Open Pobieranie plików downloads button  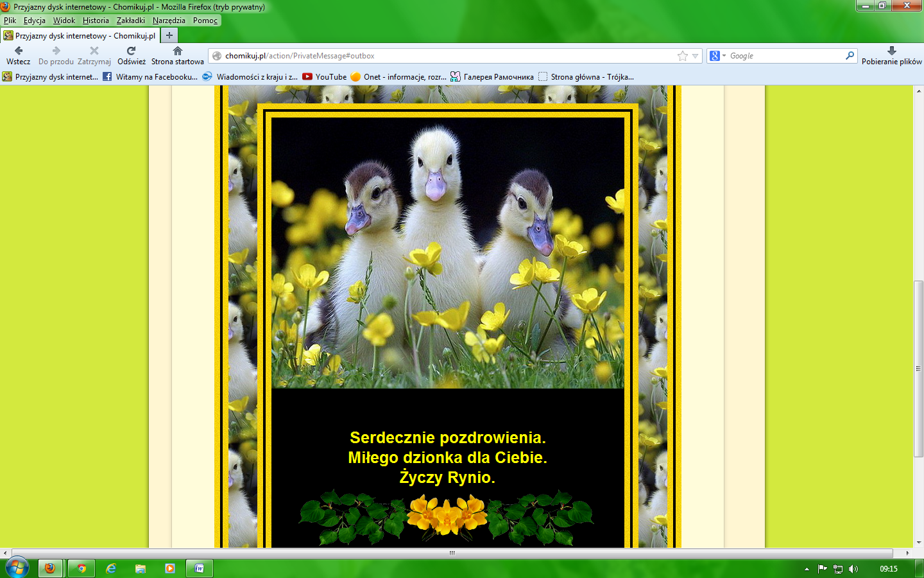891,55
